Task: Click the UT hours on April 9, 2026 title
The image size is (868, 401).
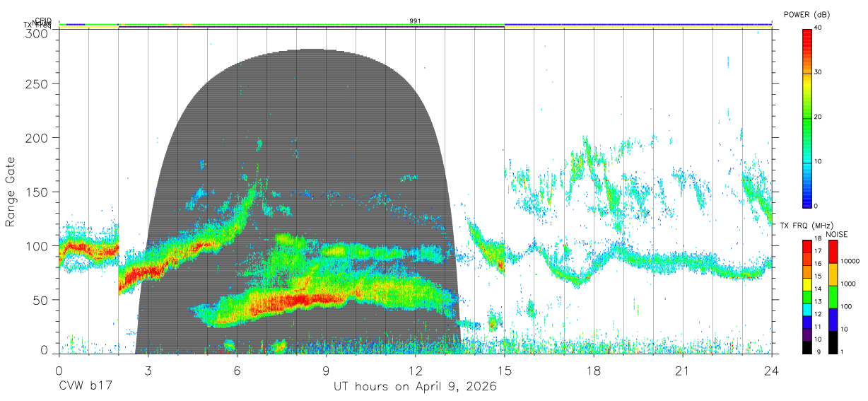Action: tap(415, 388)
